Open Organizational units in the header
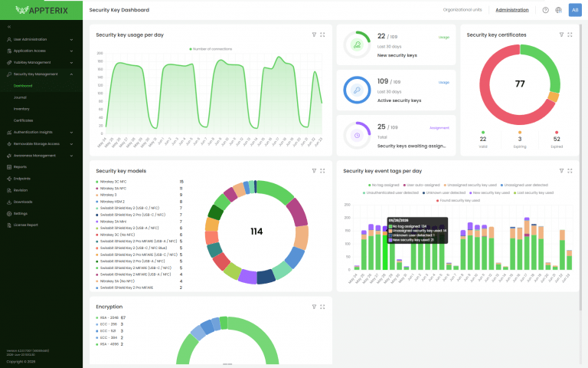Viewport: 588px width, 368px height. tap(462, 10)
